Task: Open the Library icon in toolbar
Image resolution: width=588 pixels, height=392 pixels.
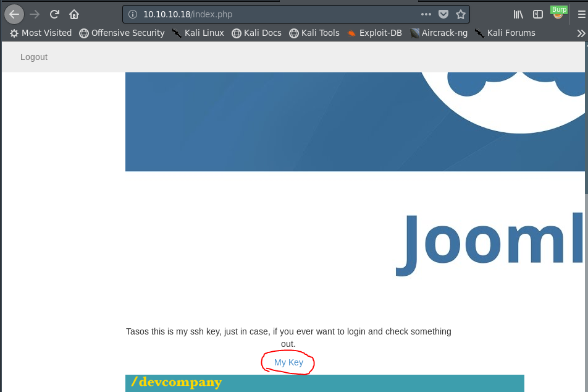Action: tap(519, 14)
